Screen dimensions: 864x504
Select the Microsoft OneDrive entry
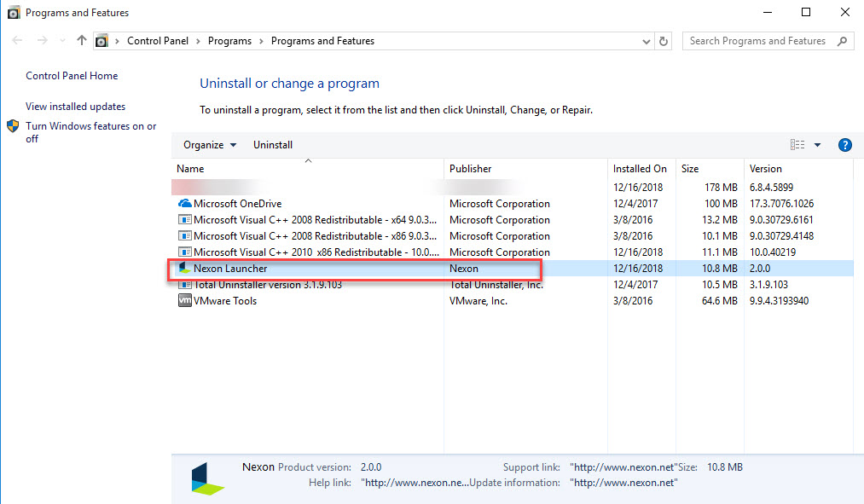pos(237,204)
